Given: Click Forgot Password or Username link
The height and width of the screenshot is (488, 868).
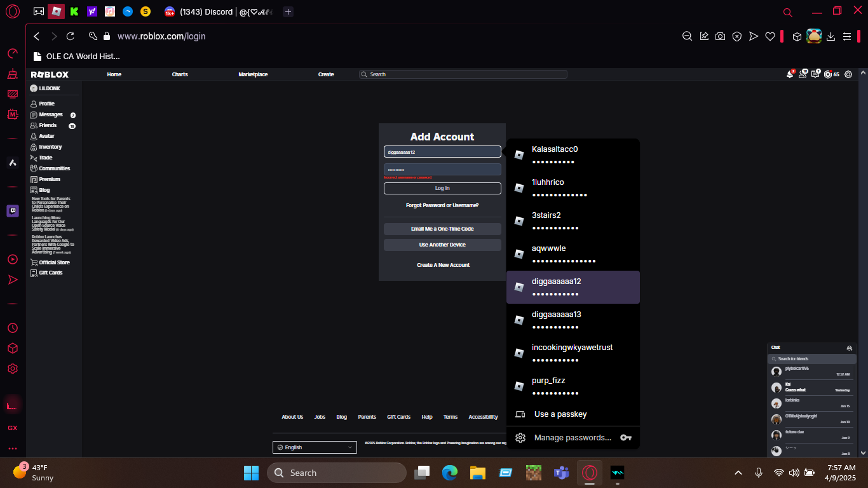Looking at the screenshot, I should tap(442, 205).
